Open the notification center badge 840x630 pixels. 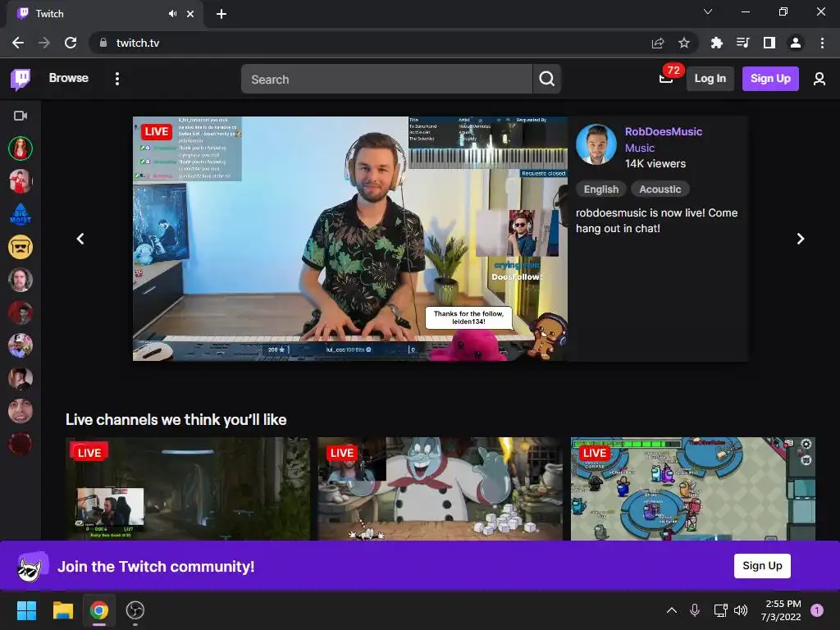point(817,610)
